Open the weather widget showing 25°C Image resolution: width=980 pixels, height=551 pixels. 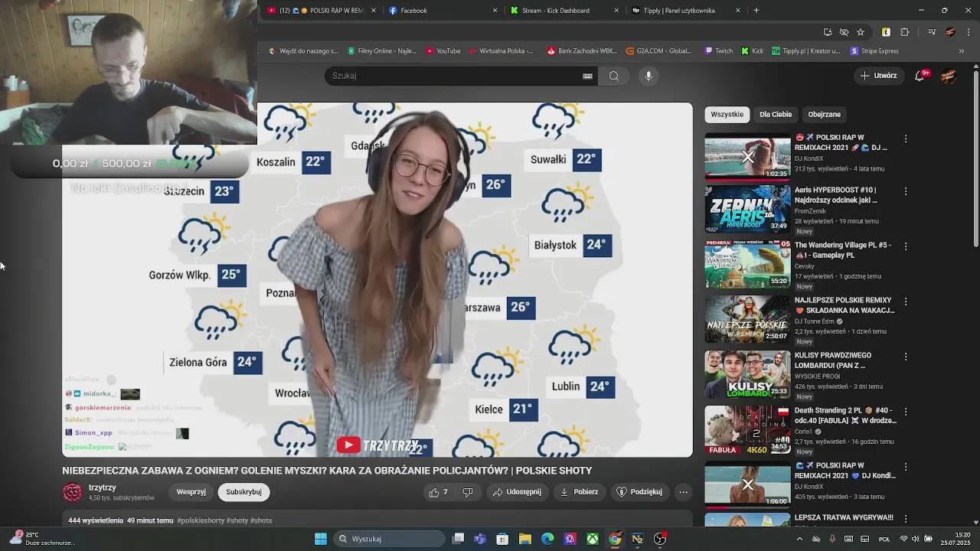point(38,539)
